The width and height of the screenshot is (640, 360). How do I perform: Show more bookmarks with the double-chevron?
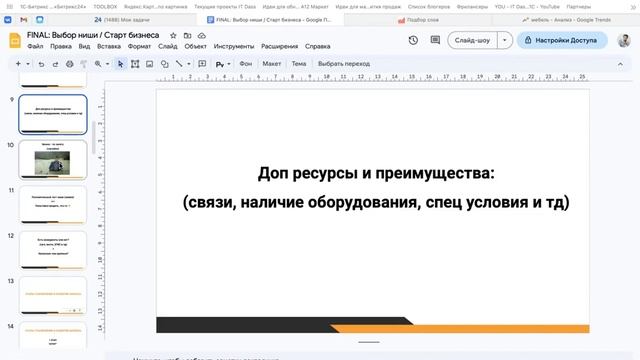click(x=633, y=7)
